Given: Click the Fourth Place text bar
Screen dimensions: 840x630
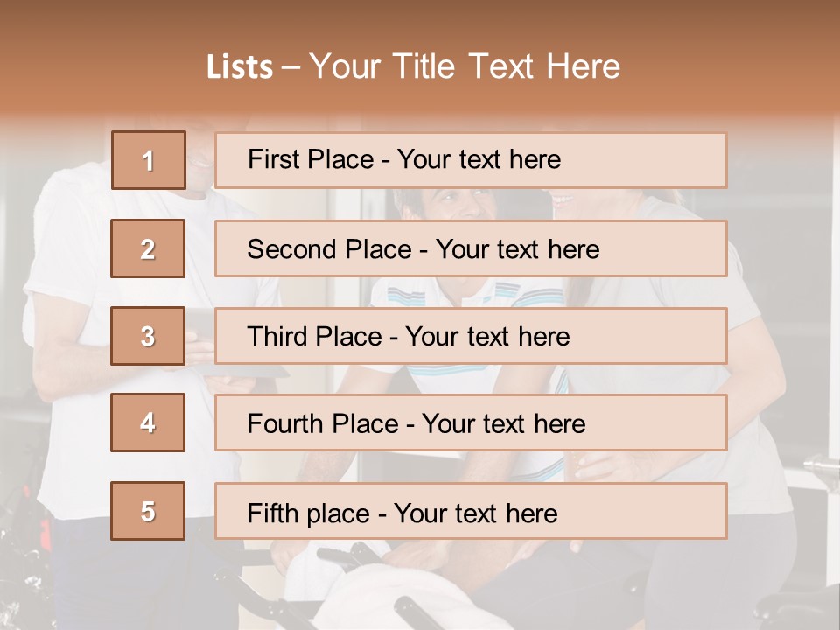Looking at the screenshot, I should [471, 423].
